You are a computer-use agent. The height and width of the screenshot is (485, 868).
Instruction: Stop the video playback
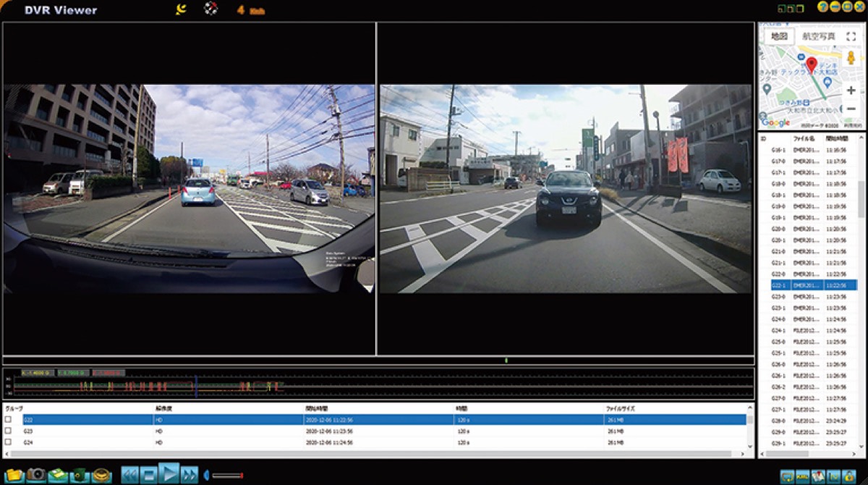pyautogui.click(x=149, y=475)
